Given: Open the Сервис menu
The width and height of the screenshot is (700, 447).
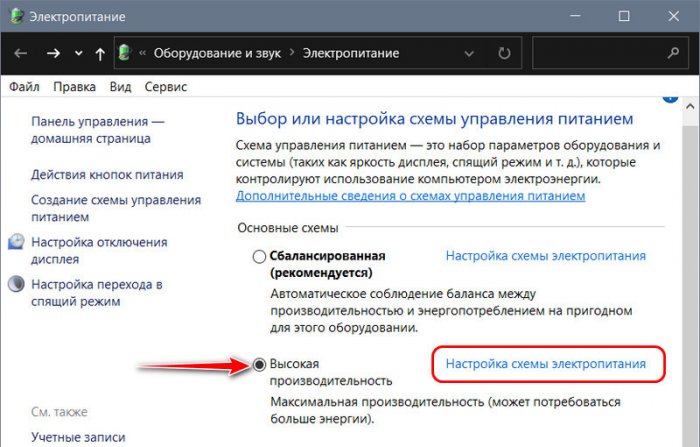Looking at the screenshot, I should click(166, 87).
